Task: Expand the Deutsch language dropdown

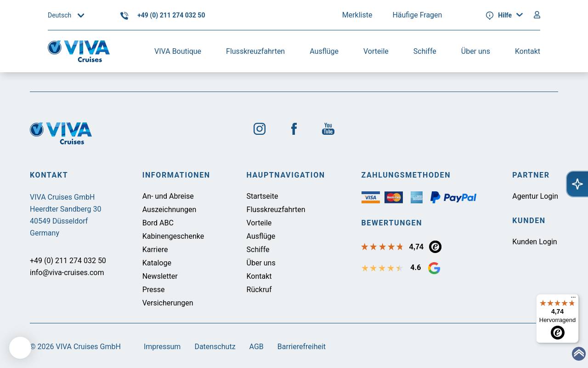Action: pyautogui.click(x=66, y=15)
